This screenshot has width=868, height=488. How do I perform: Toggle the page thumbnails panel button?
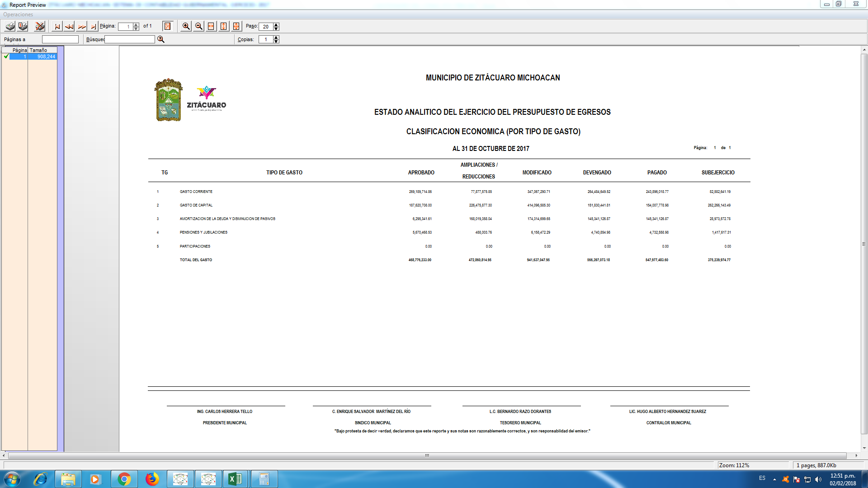click(x=167, y=26)
